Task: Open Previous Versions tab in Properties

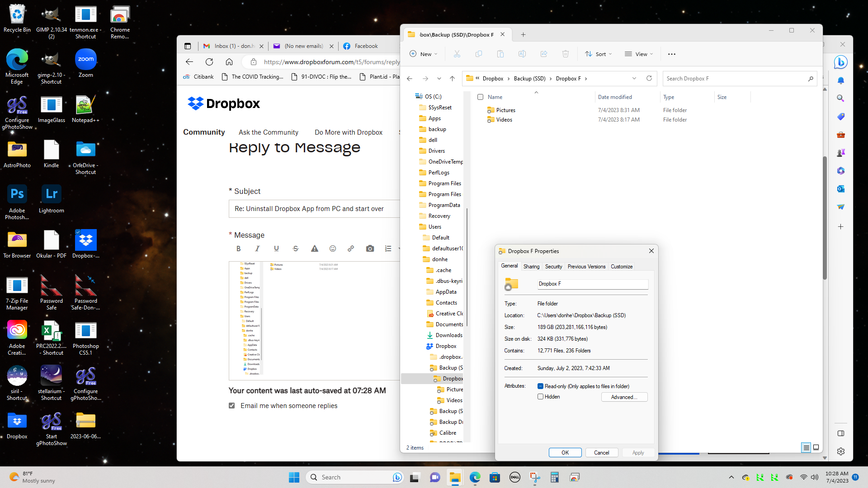Action: (x=586, y=267)
